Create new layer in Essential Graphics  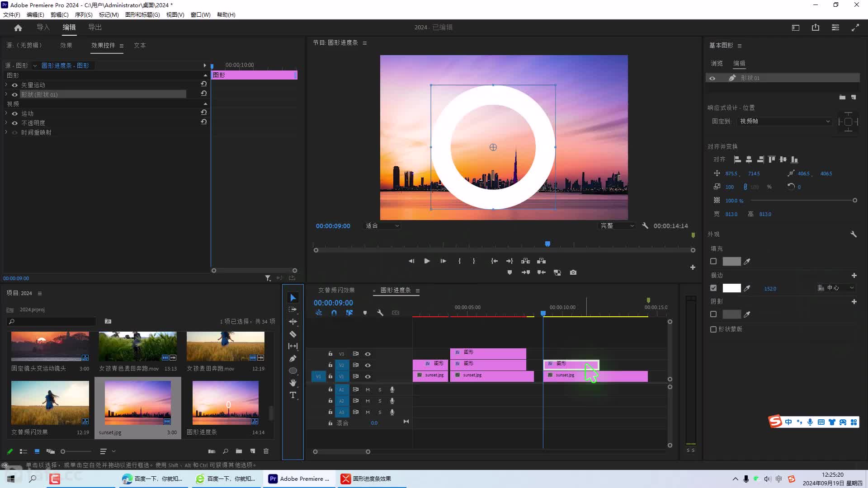(x=854, y=97)
